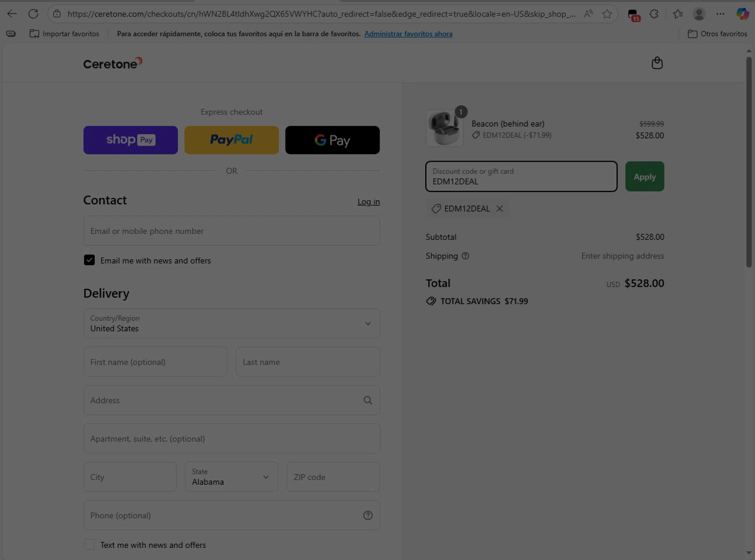
Task: Enable Text me with news and offers
Action: pyautogui.click(x=89, y=544)
